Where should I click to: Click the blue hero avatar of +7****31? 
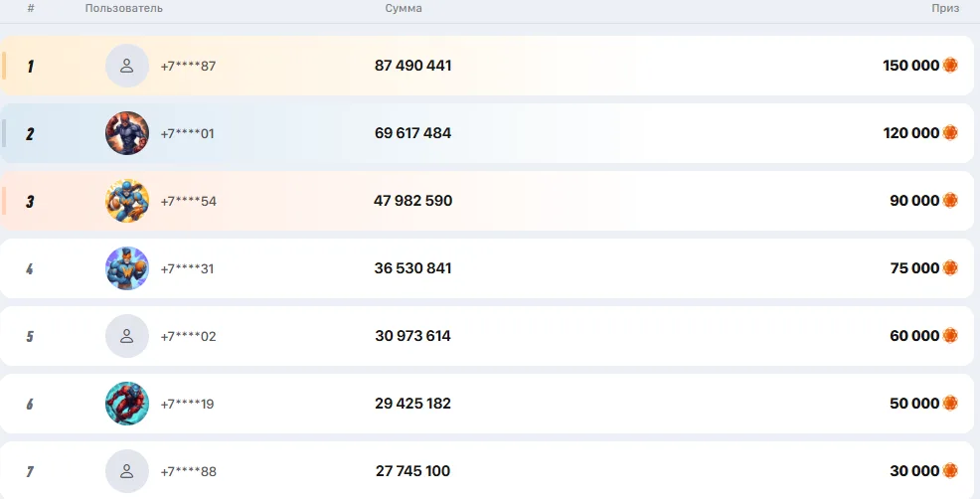point(127,268)
